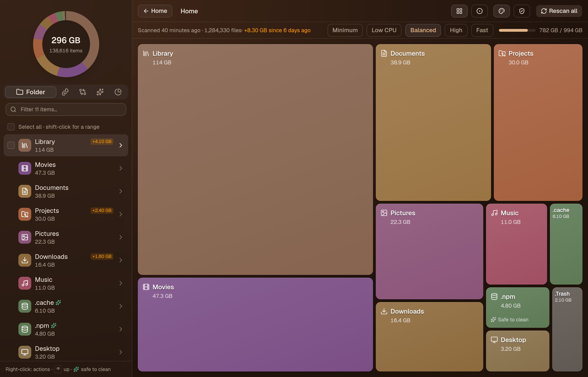Screen dimensions: 588x377
Task: Switch to the duplicates view icon
Action: pyautogui.click(x=65, y=92)
